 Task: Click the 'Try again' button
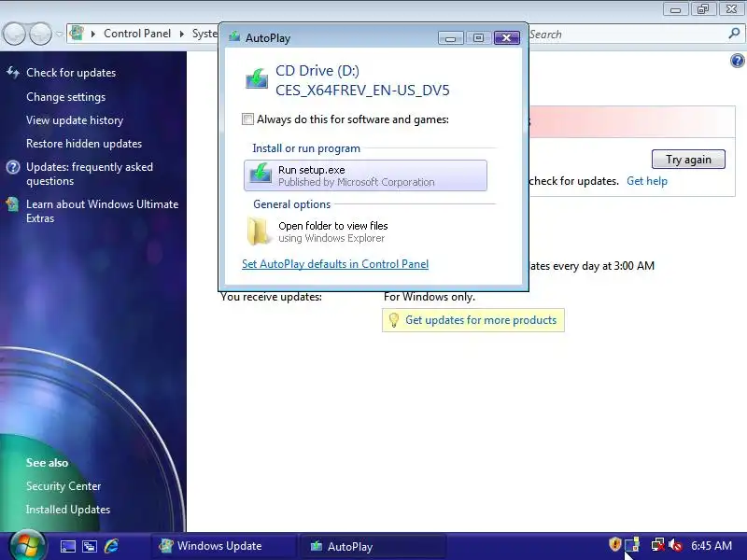point(688,159)
